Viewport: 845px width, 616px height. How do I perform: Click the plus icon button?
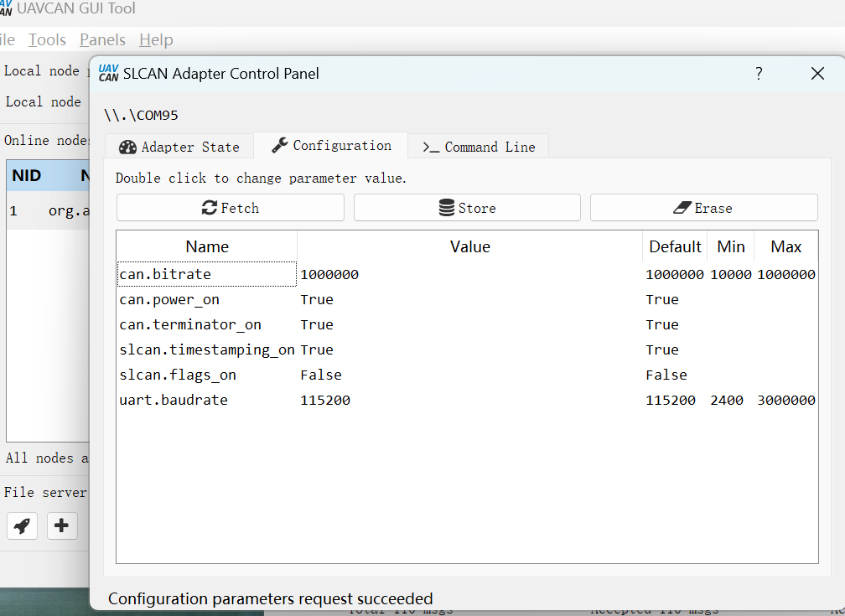point(61,525)
